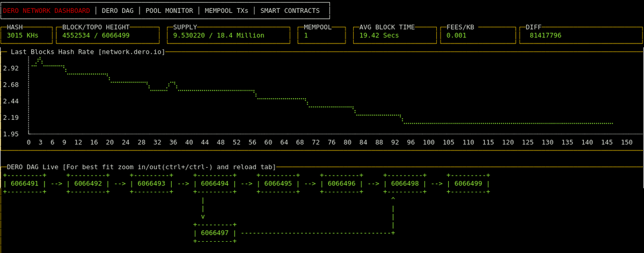Click the FEES/KB value 0.001
Screen dimensions: 644x253
click(x=456, y=35)
